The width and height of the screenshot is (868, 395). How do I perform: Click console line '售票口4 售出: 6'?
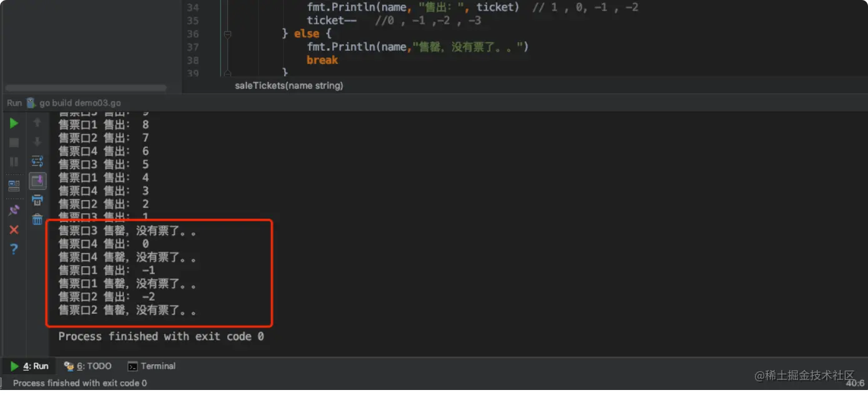[x=104, y=151]
